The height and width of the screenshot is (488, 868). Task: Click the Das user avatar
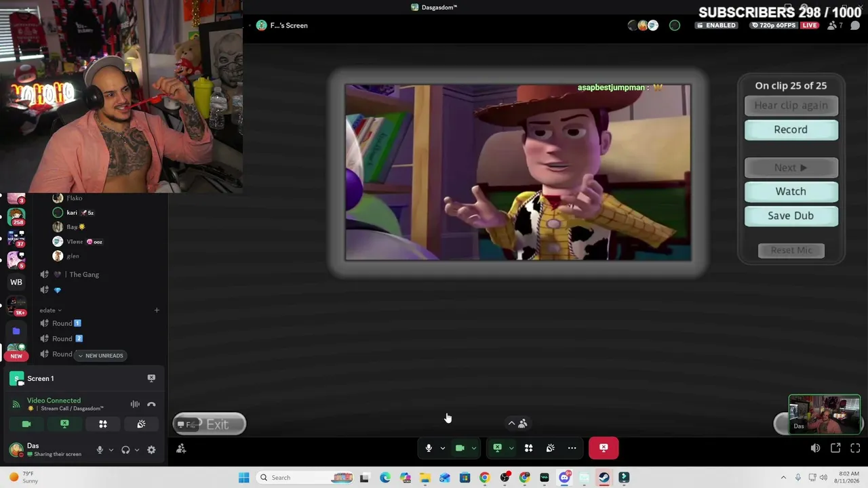click(x=16, y=449)
